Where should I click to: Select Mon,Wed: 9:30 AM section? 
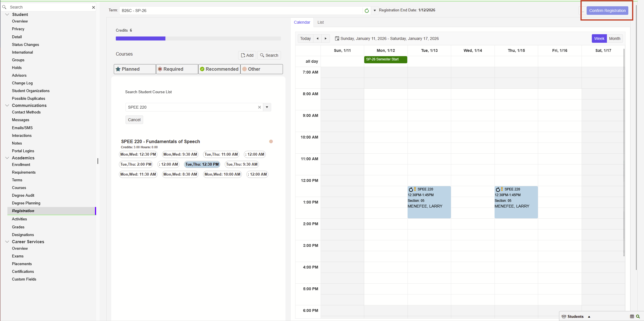(x=180, y=154)
